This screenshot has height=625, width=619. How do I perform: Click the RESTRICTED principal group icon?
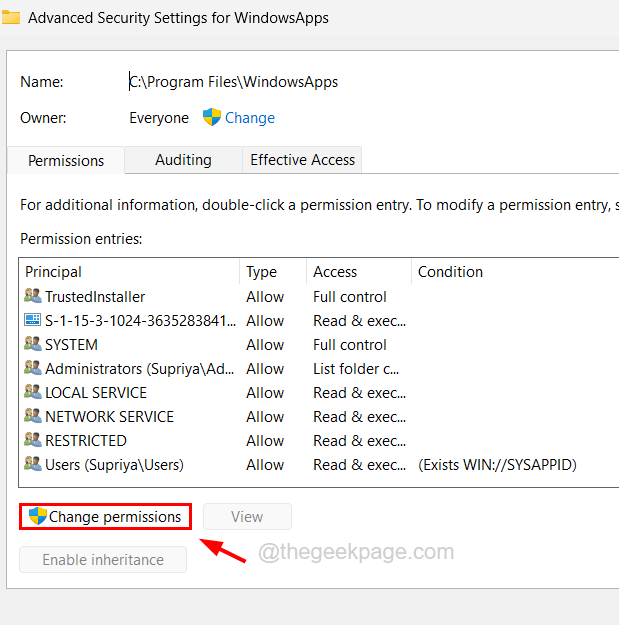click(x=33, y=441)
